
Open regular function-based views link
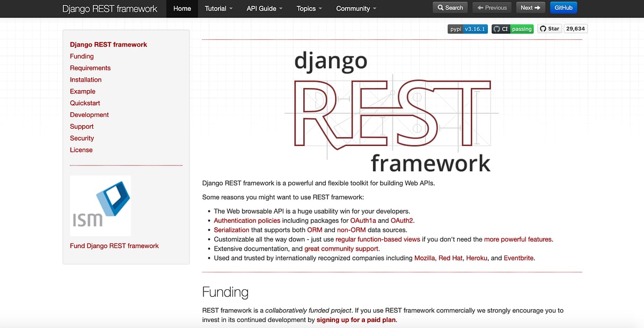coord(378,239)
